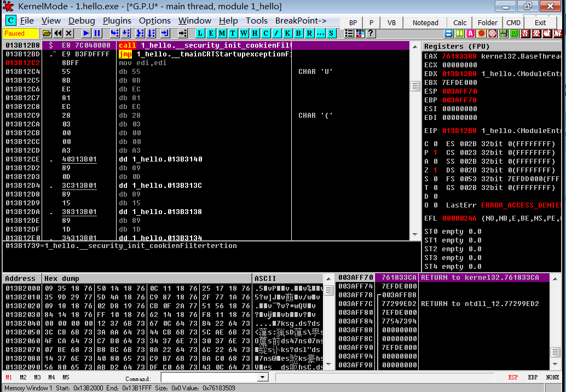Screen dimensions: 566x392
Task: Click the Step into toolbar icon
Action: pos(114,33)
